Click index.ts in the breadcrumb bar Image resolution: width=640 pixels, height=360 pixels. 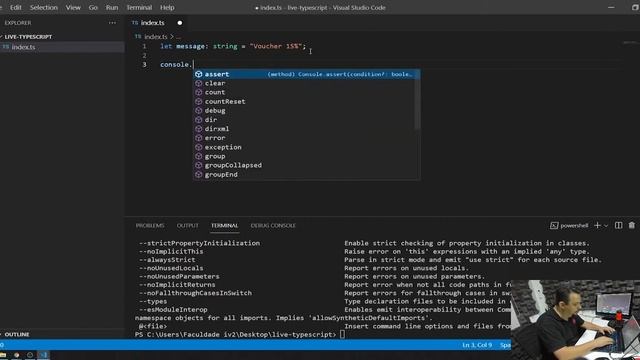pyautogui.click(x=156, y=37)
